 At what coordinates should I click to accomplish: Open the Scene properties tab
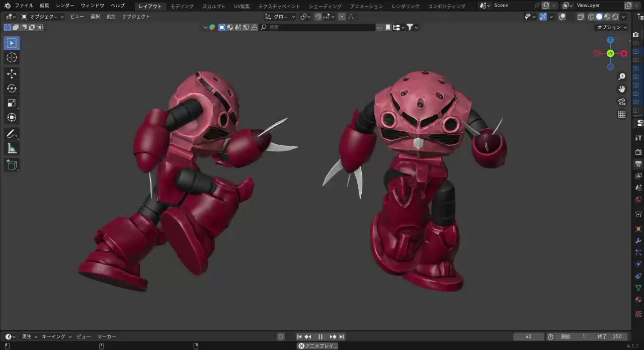click(638, 188)
